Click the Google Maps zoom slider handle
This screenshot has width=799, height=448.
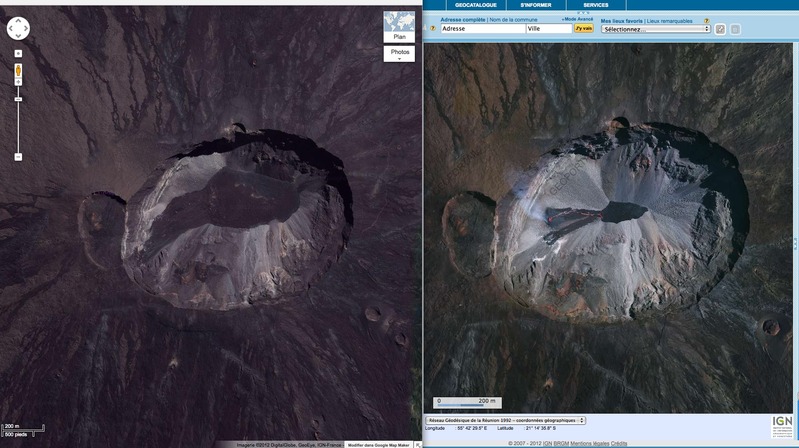(18, 99)
